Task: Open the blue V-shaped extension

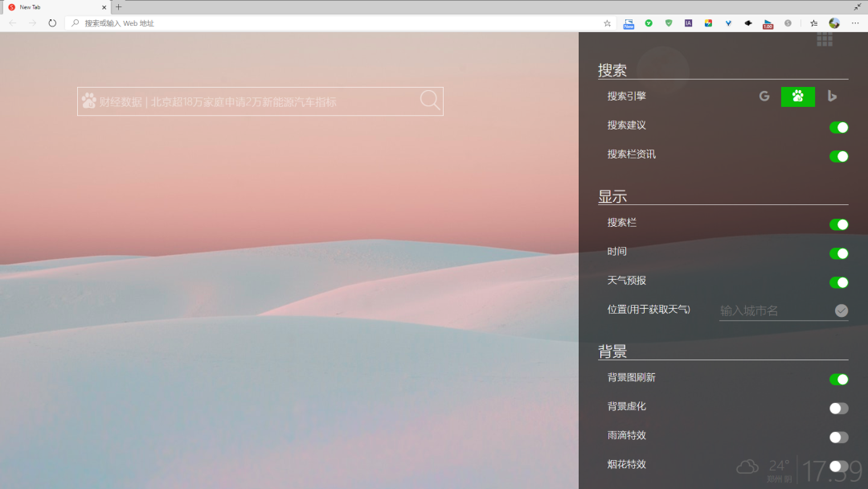Action: tap(728, 23)
